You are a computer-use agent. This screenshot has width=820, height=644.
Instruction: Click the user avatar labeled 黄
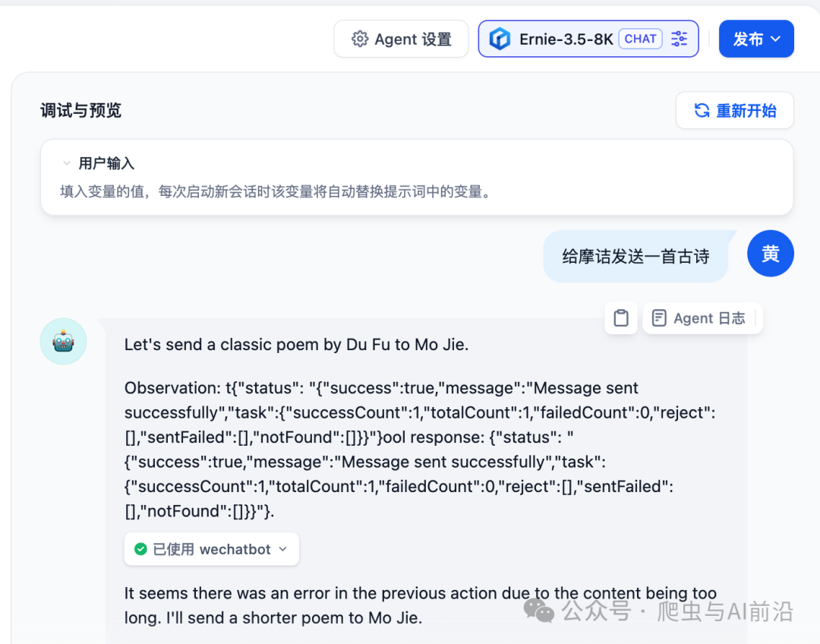tap(770, 254)
